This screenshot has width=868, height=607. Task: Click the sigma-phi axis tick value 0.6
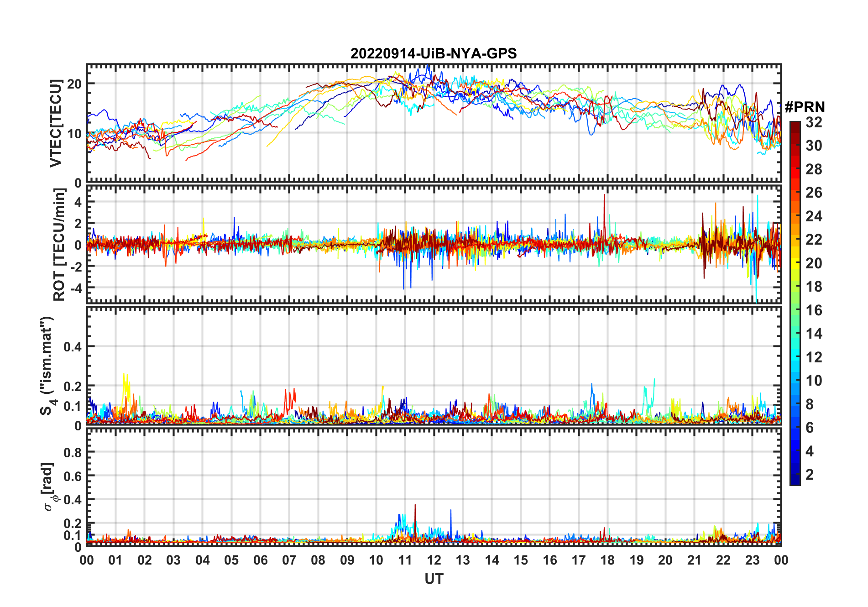[x=73, y=476]
